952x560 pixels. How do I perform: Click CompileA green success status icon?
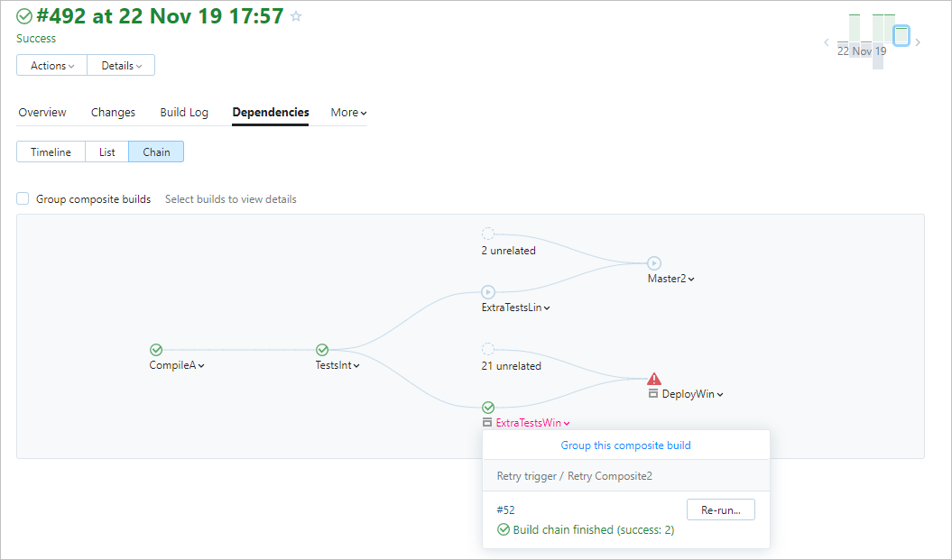click(156, 350)
